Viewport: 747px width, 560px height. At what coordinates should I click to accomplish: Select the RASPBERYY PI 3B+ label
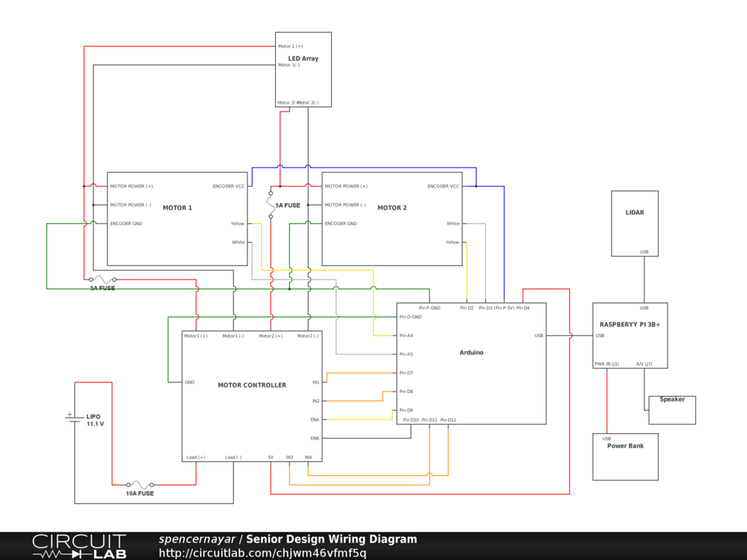click(630, 324)
